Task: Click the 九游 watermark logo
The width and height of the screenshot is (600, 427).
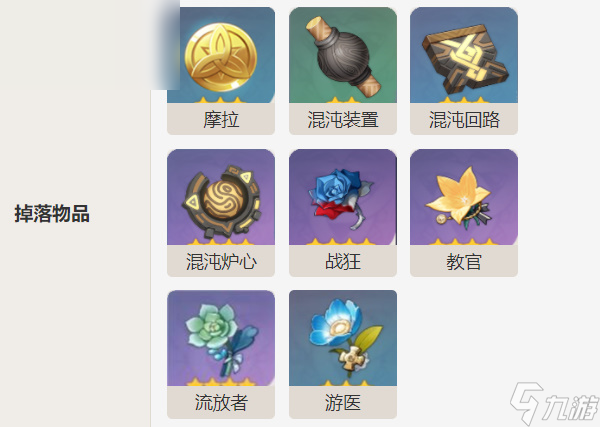Action: [554, 403]
